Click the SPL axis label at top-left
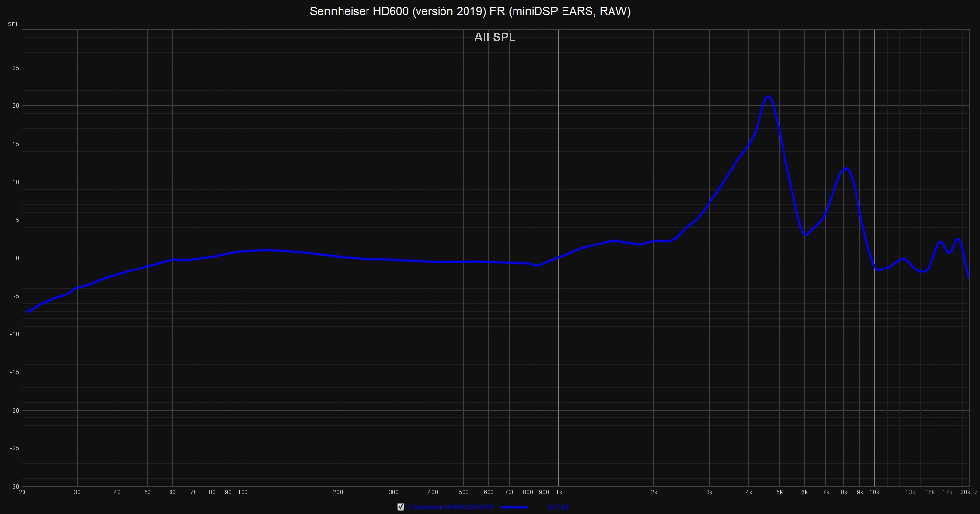Viewport: 980px width, 514px height. 13,24
